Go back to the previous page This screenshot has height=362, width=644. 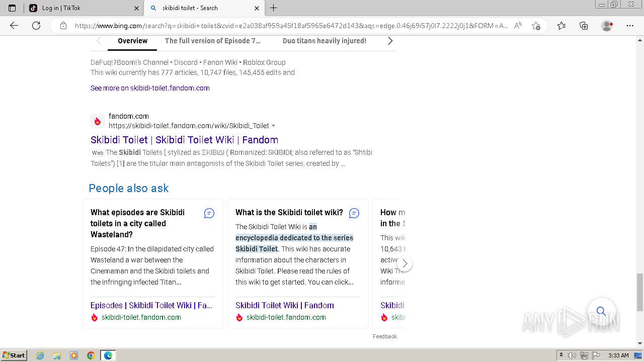click(14, 26)
